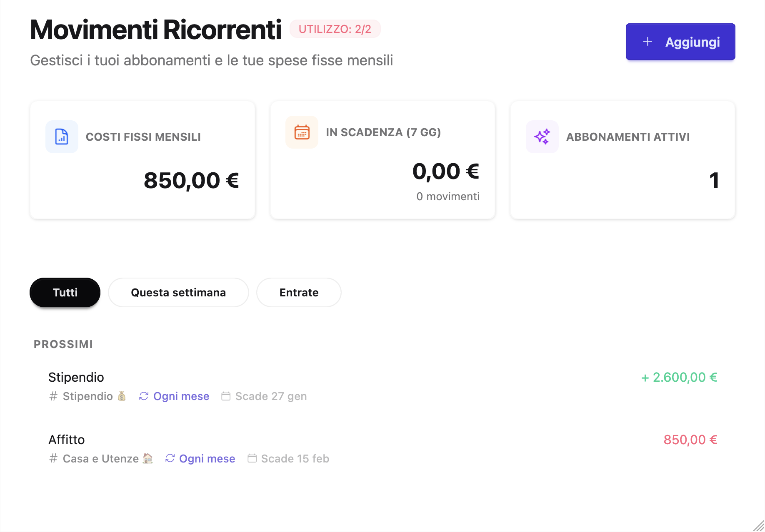Open the Costi Fissi Mensili card
Image resolution: width=765 pixels, height=532 pixels.
pyautogui.click(x=142, y=160)
